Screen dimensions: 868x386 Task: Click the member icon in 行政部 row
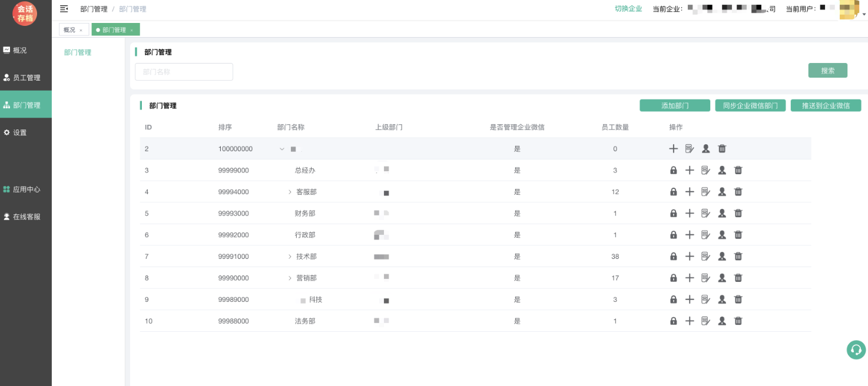click(722, 235)
